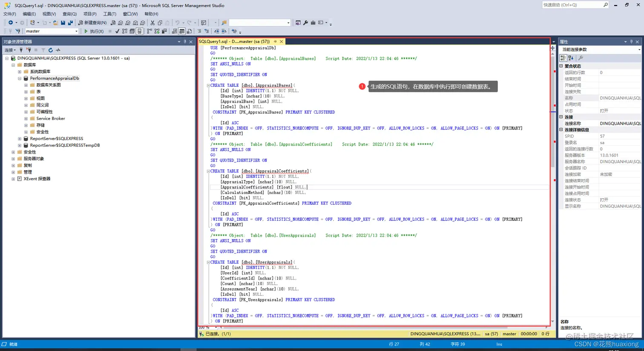Click the Database Engine Query (MDX row) first icon
This screenshot has height=351, width=644.
(x=113, y=23)
